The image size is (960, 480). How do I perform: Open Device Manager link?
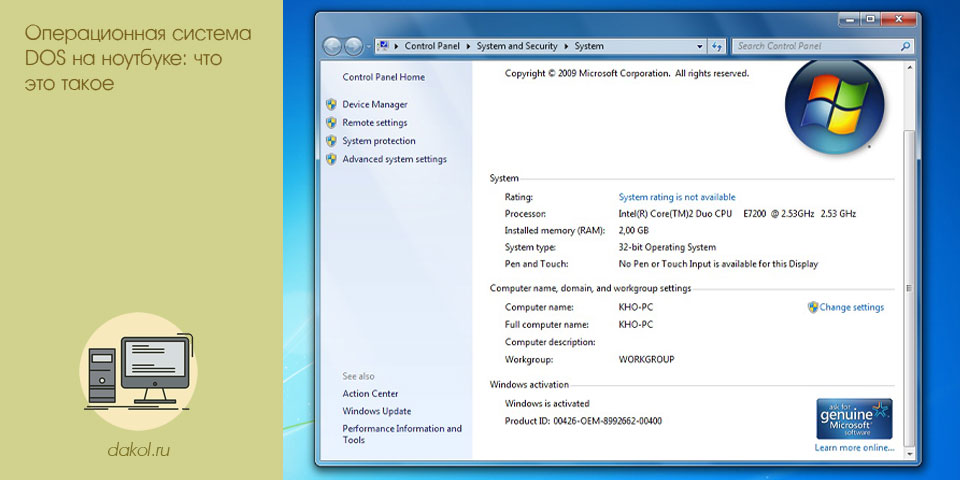(375, 105)
